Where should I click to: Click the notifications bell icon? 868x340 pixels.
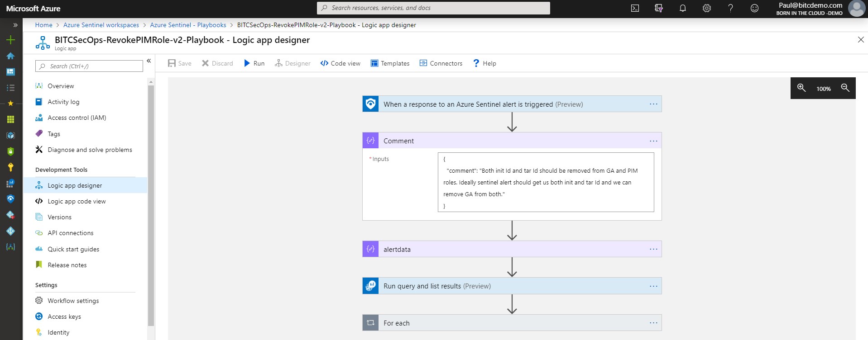coord(683,8)
